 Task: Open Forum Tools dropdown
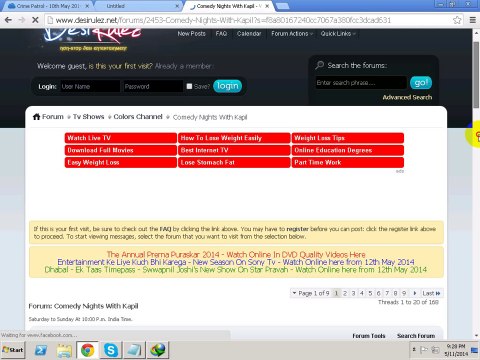(x=369, y=336)
